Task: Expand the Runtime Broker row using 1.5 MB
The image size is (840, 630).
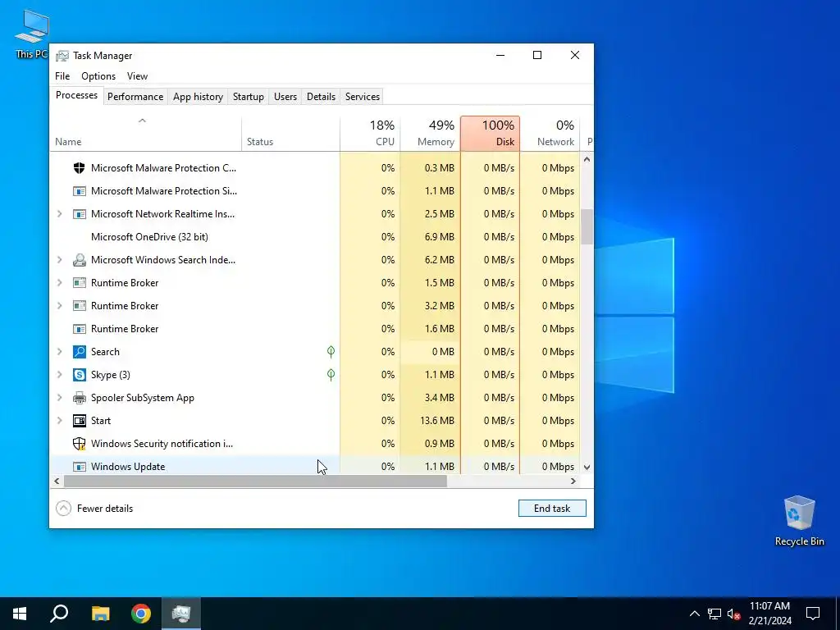Action: click(59, 283)
